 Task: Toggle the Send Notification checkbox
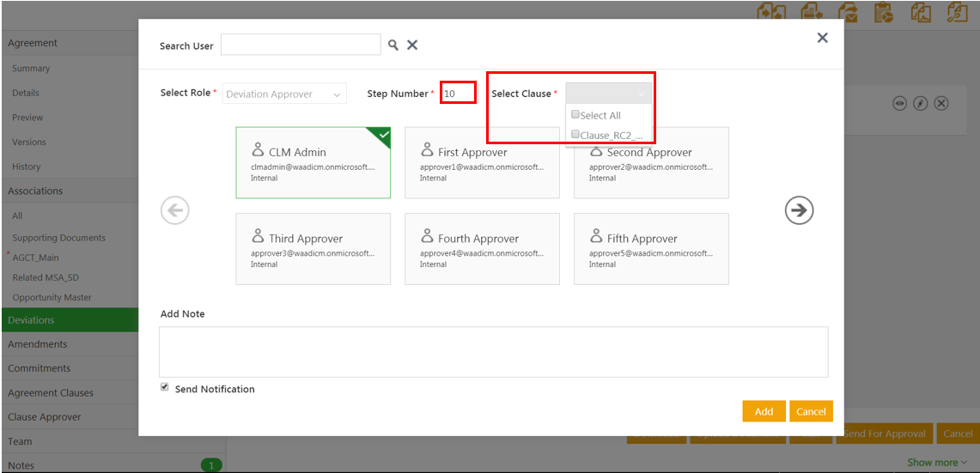165,388
